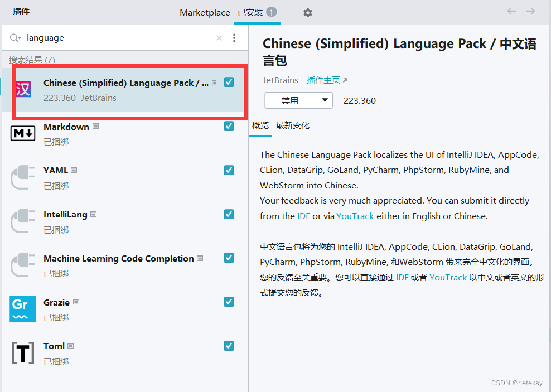Switch to the 已安装 tab
This screenshot has height=392, width=551.
pyautogui.click(x=257, y=13)
